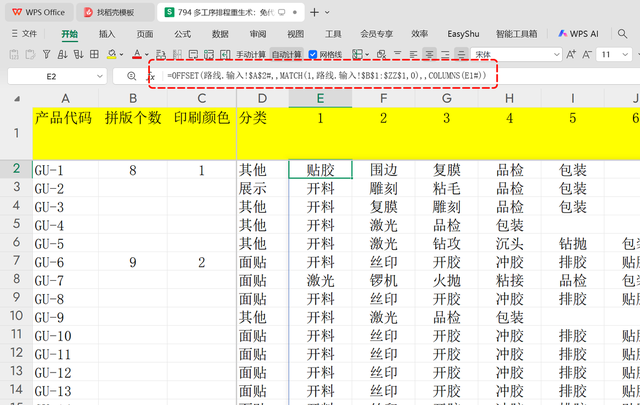
Task: Click the fx insert function icon
Action: click(x=151, y=76)
